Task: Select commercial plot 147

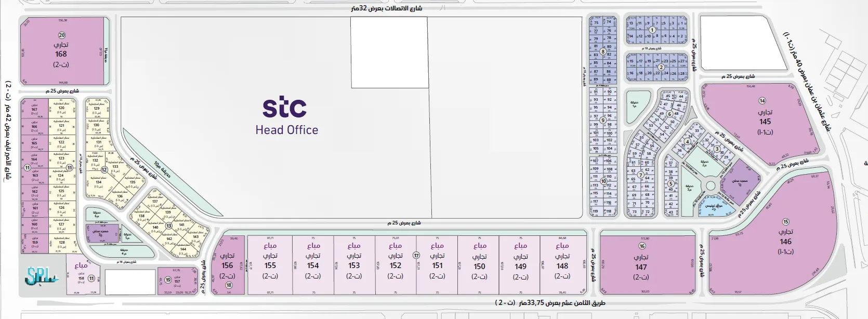Action: point(648,265)
